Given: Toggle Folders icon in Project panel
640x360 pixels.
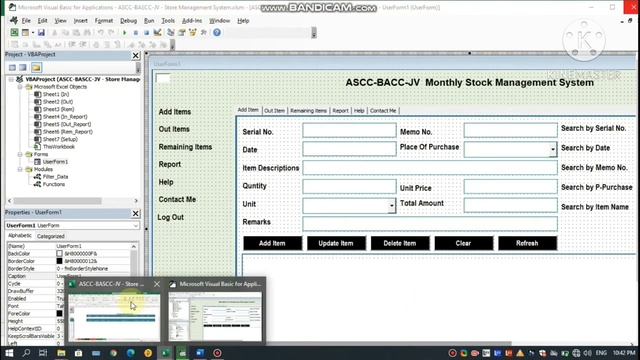Looking at the screenshot, I should pos(36,67).
